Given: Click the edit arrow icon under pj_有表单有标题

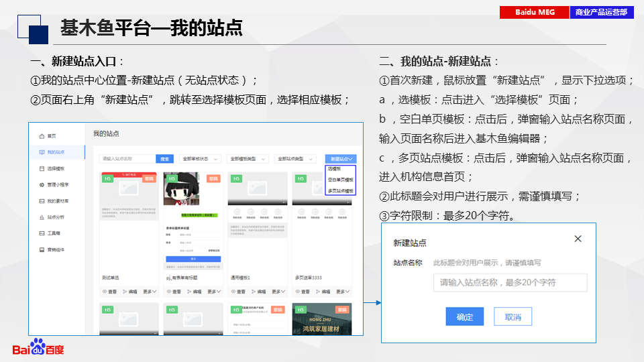Looking at the screenshot, I should [189, 292].
